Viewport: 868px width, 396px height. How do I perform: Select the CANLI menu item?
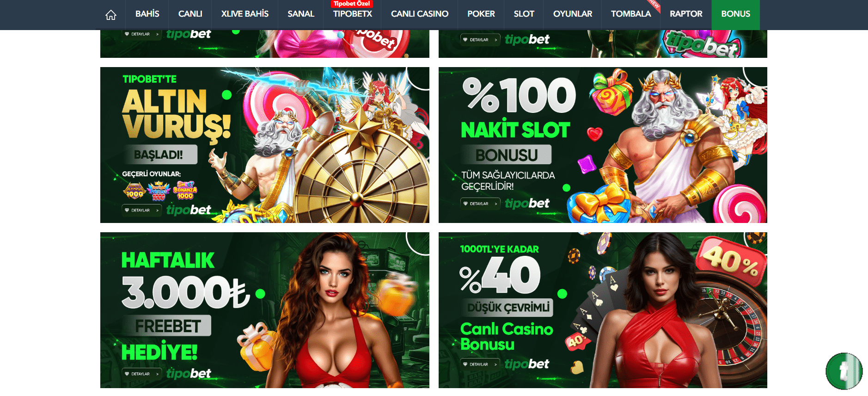click(x=190, y=14)
